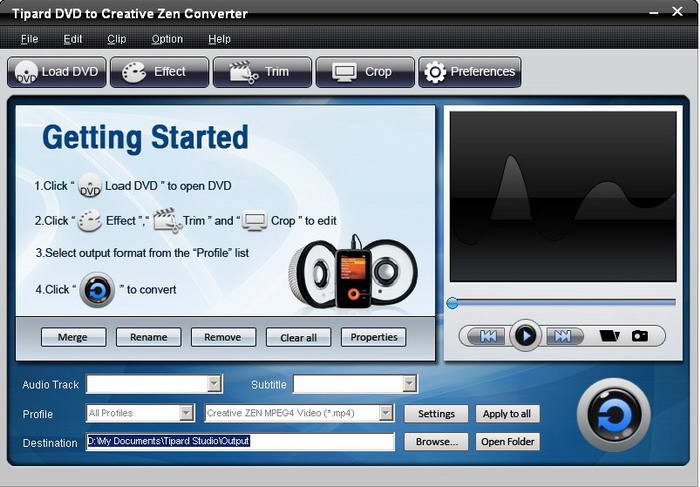Open the Option menu
Viewport: 700px width, 487px height.
pos(167,39)
